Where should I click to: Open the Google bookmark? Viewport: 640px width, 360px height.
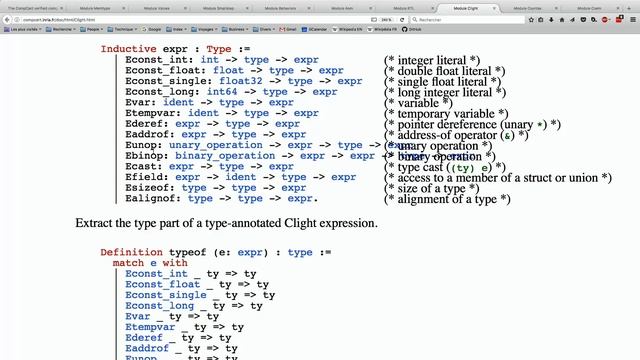[151, 29]
